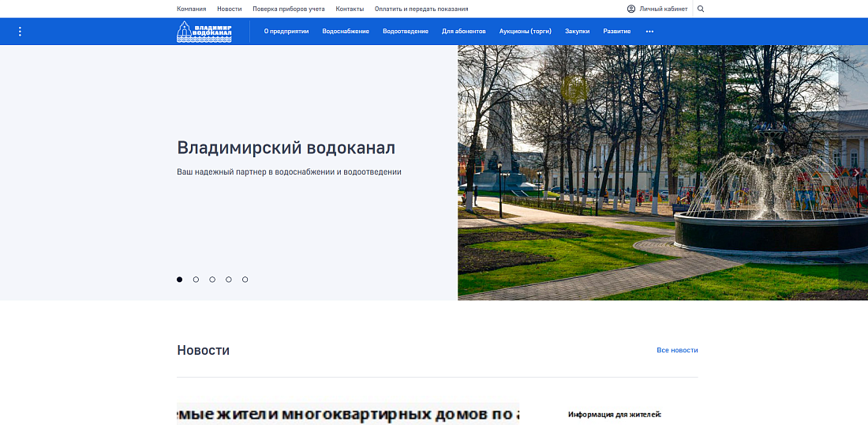The image size is (868, 425).
Task: Open the Развитие menu
Action: point(617,32)
